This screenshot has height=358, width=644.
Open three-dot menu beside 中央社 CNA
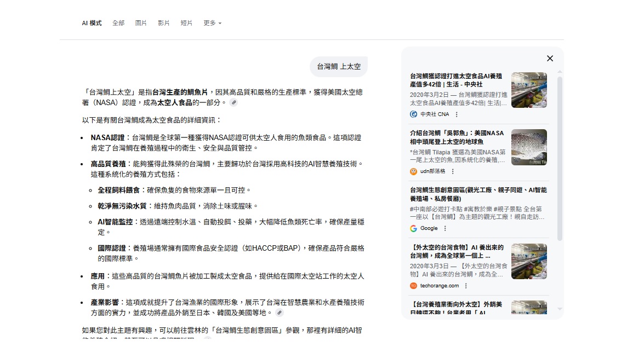point(457,114)
